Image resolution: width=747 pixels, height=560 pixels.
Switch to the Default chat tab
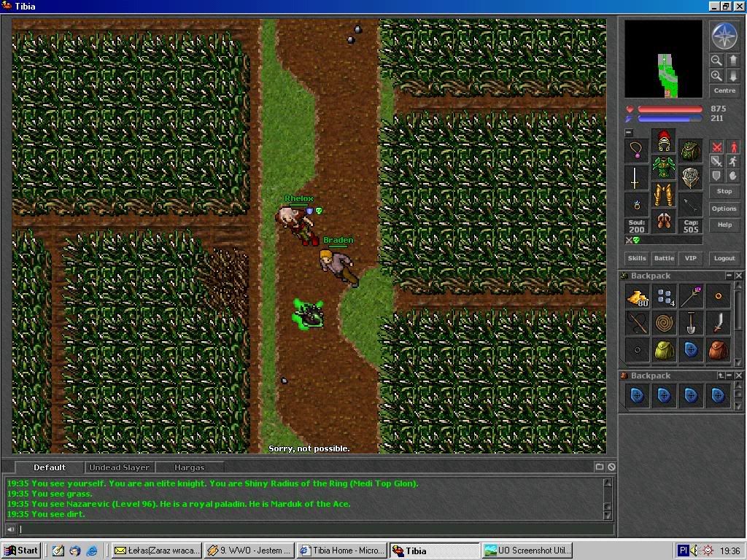pyautogui.click(x=50, y=467)
